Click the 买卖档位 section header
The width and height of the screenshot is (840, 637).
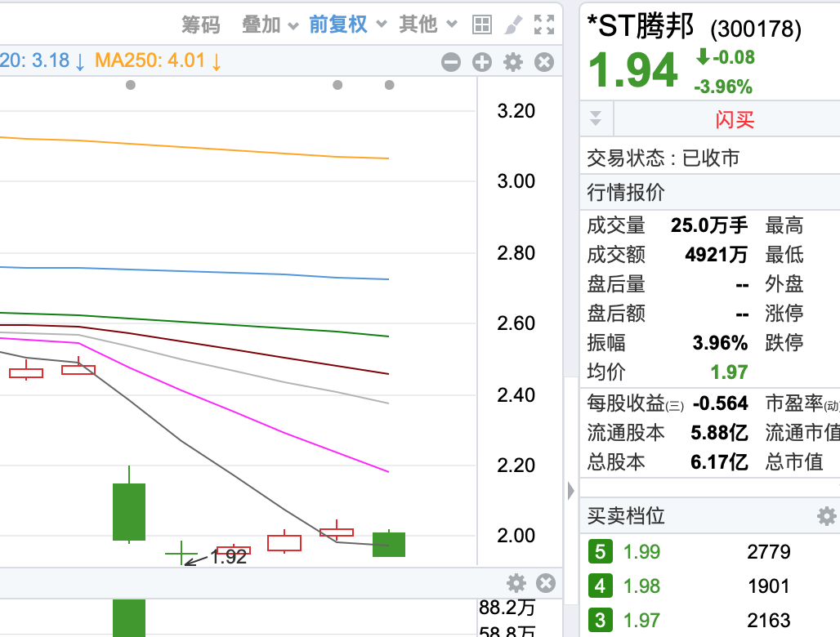(626, 516)
